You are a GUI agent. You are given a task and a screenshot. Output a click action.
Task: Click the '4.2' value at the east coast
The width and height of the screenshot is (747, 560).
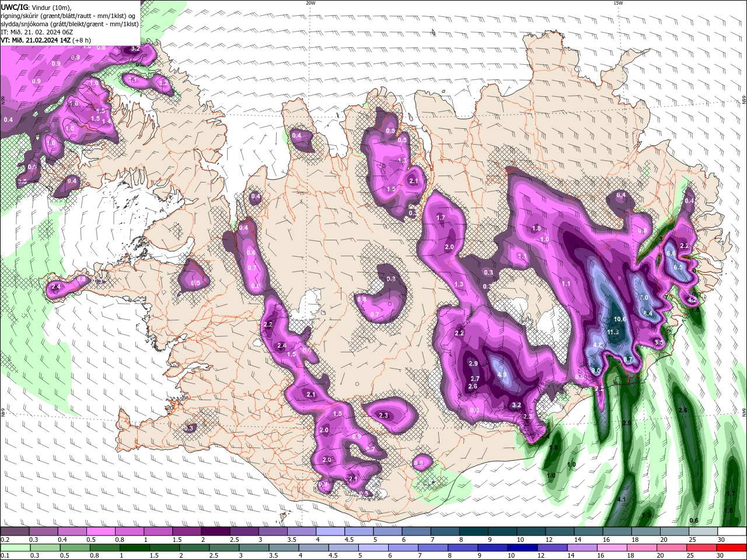[692, 299]
